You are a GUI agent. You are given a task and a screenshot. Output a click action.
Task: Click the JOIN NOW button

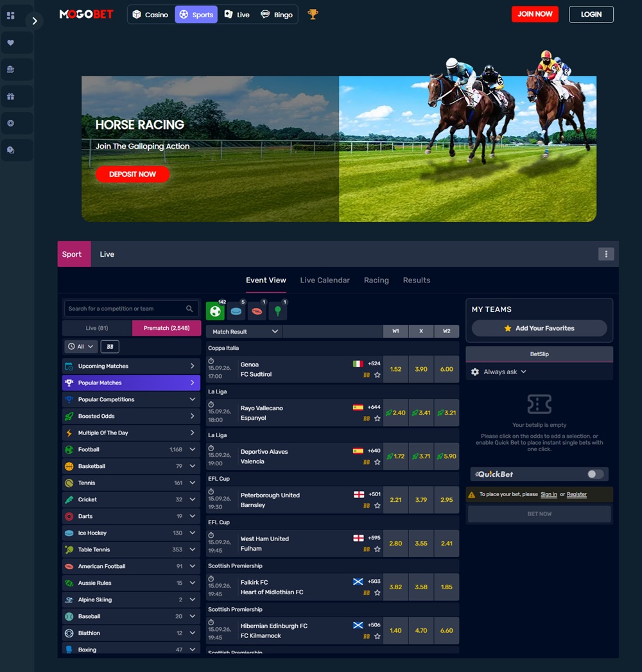535,14
